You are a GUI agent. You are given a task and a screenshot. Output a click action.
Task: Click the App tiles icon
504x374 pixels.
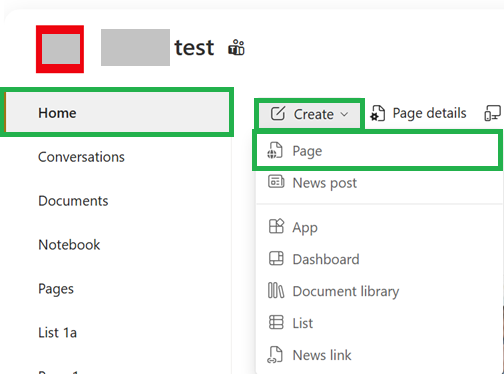(276, 226)
